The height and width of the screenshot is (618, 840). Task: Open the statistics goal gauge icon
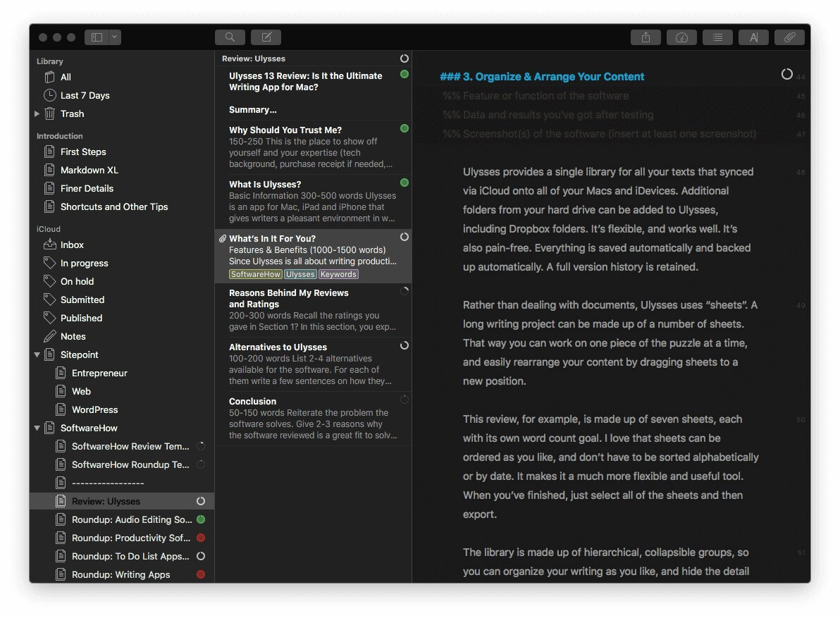click(681, 37)
